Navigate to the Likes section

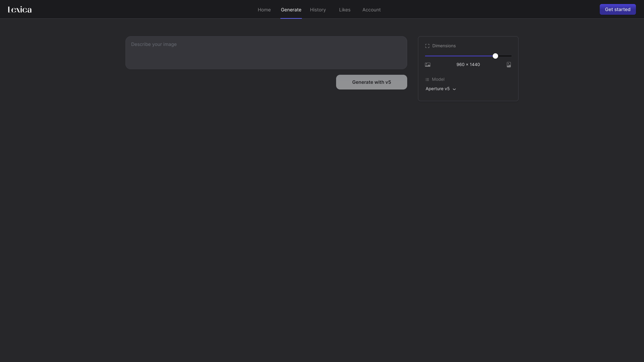344,10
